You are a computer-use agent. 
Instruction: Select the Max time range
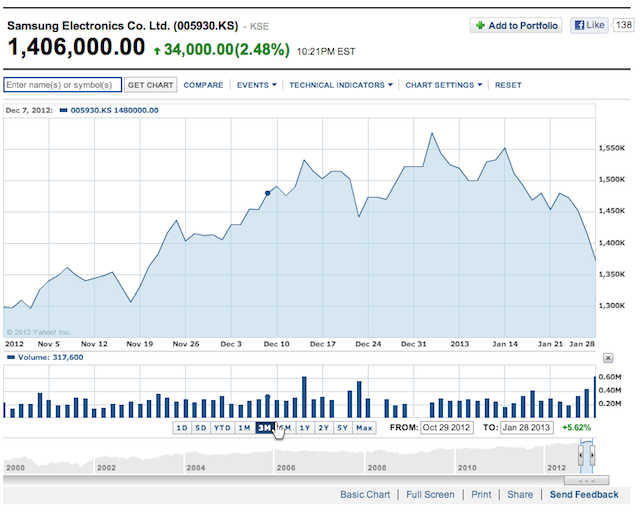tap(364, 427)
